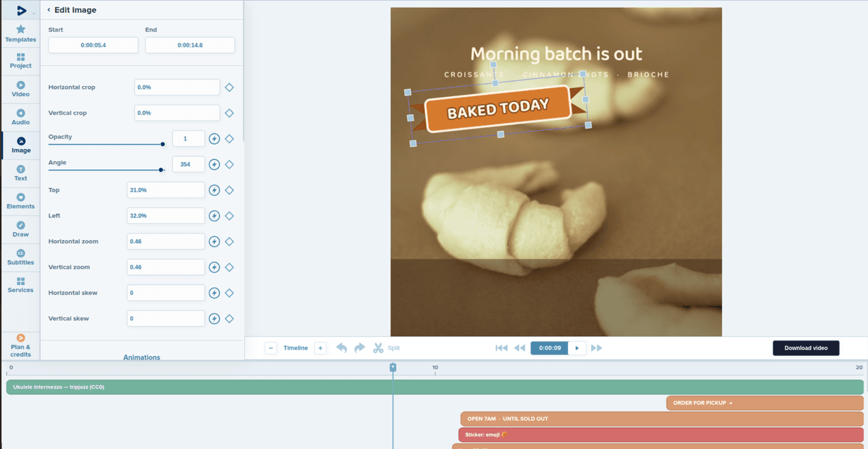Viewport: 868px width, 449px height.
Task: Select the Draw tool in sidebar
Action: 20,229
